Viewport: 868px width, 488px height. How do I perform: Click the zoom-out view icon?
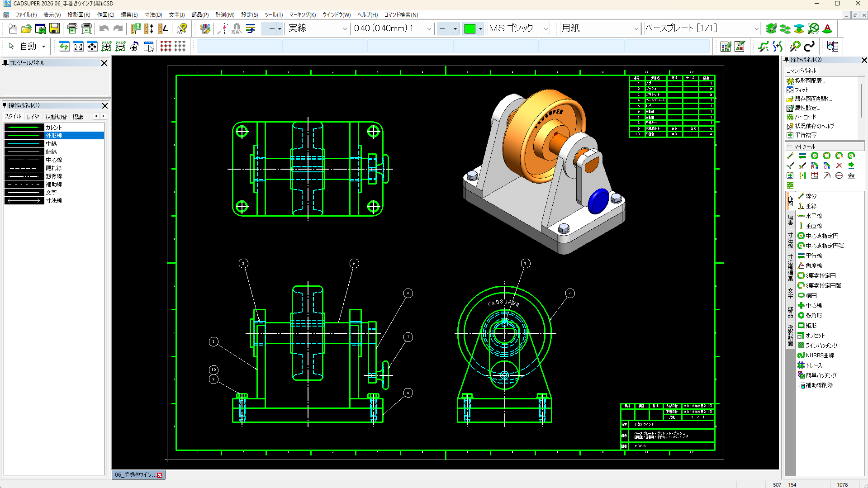pos(120,46)
